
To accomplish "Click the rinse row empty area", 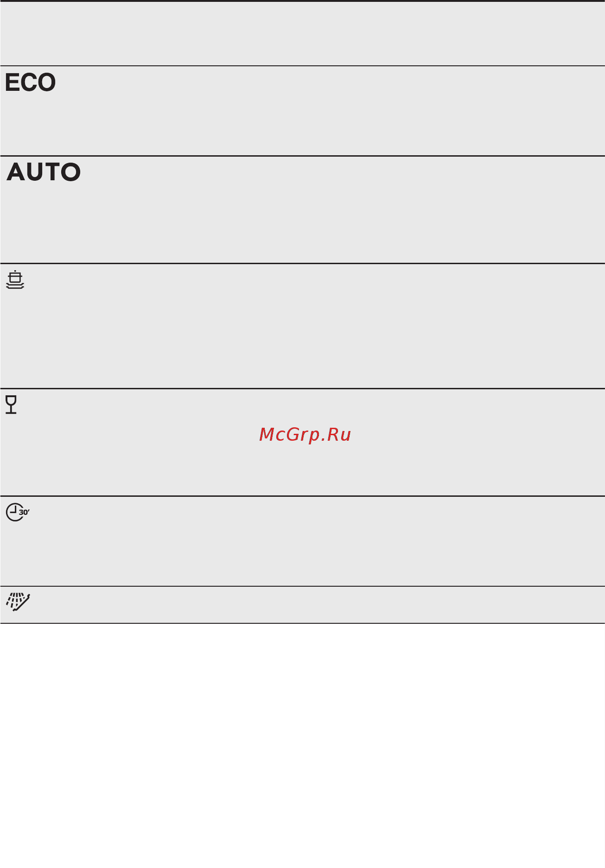I will pyautogui.click(x=325, y=605).
